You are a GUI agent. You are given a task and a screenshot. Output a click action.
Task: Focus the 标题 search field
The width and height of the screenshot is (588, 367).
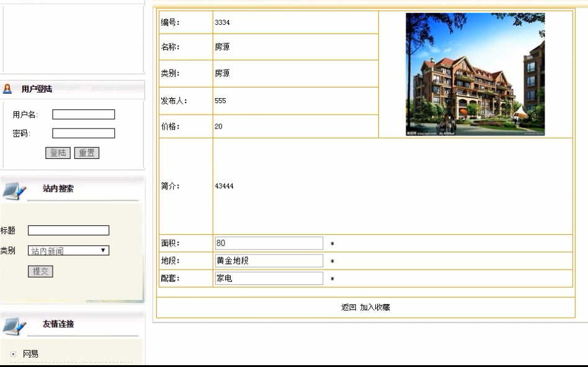(69, 230)
